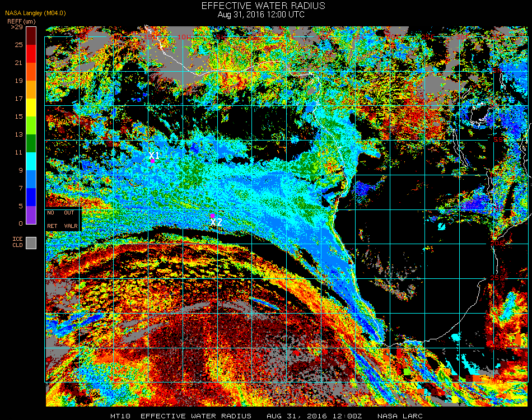Select the dark maroon swatch for 25-29 um
Viewport: 532px width, 420px height.
click(x=31, y=36)
